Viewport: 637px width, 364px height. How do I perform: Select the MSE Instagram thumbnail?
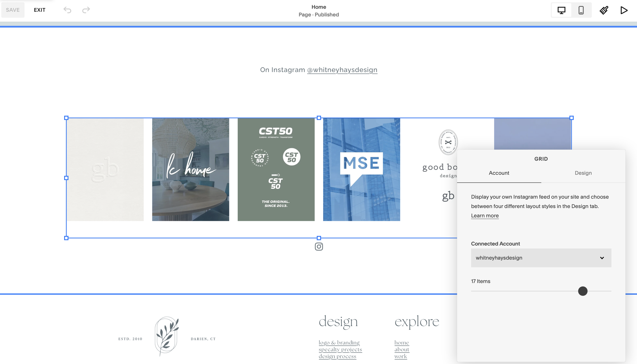pos(362,169)
